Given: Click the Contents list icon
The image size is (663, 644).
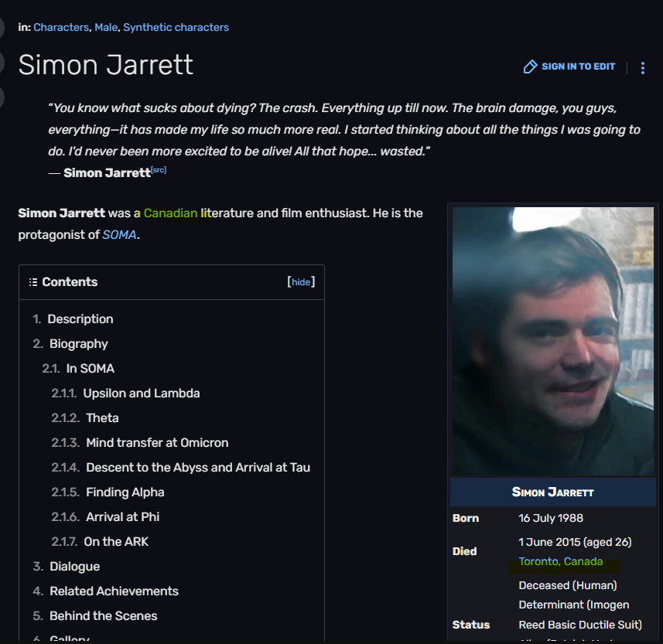Looking at the screenshot, I should coord(33,282).
